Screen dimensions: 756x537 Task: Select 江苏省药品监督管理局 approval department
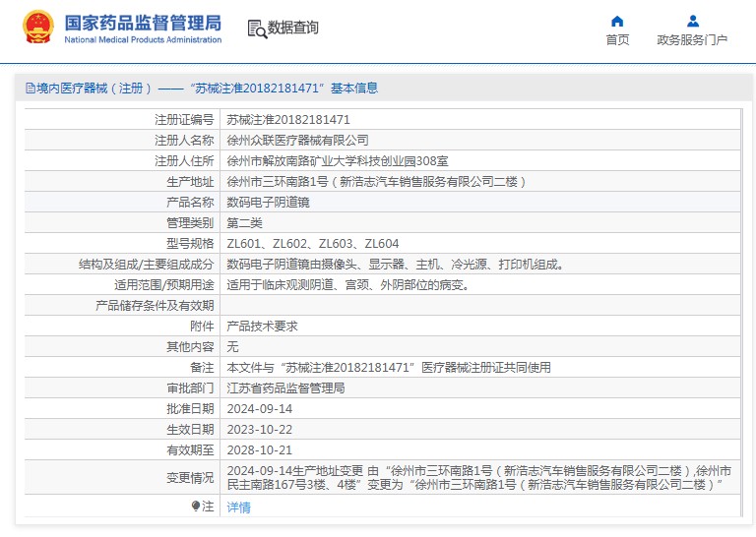click(x=285, y=388)
